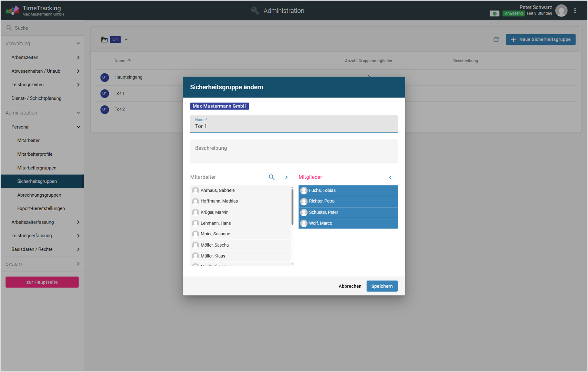Click the right arrow to add members
The width and height of the screenshot is (588, 372).
[286, 177]
